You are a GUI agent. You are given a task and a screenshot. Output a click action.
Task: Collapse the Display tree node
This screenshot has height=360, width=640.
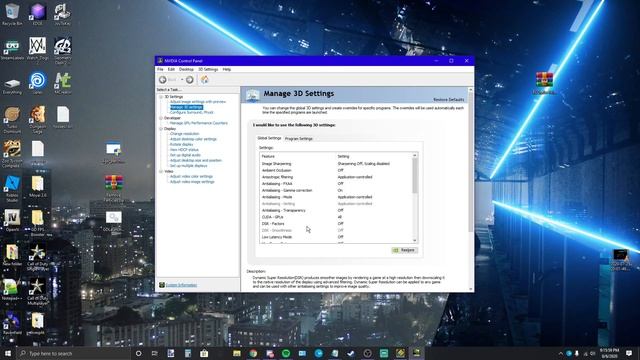click(161, 129)
